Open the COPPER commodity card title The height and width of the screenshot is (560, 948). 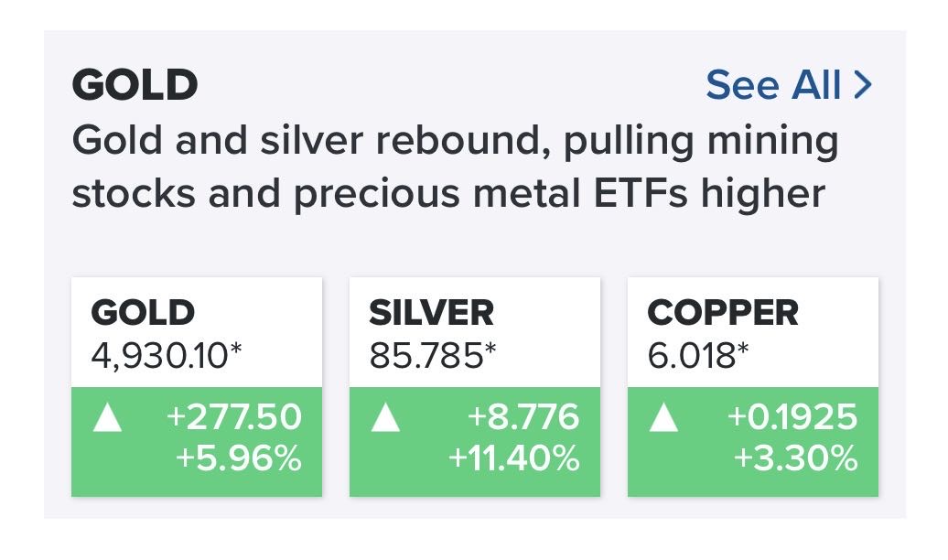(x=723, y=313)
